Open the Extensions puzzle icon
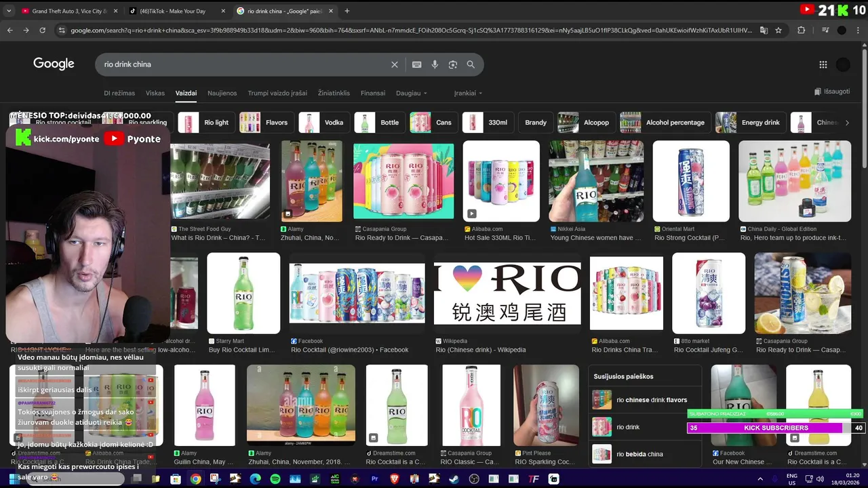Screen dimensions: 868x488 pos(801,30)
